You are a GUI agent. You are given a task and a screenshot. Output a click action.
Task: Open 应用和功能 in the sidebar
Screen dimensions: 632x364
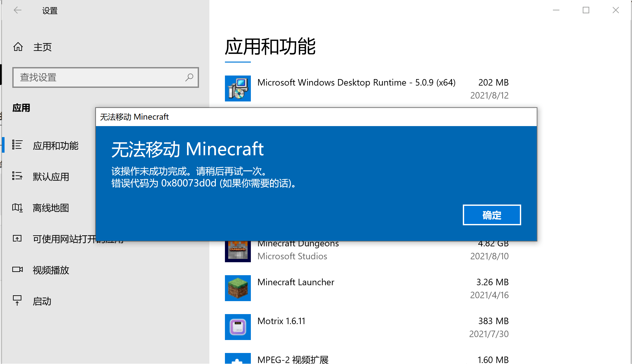55,146
